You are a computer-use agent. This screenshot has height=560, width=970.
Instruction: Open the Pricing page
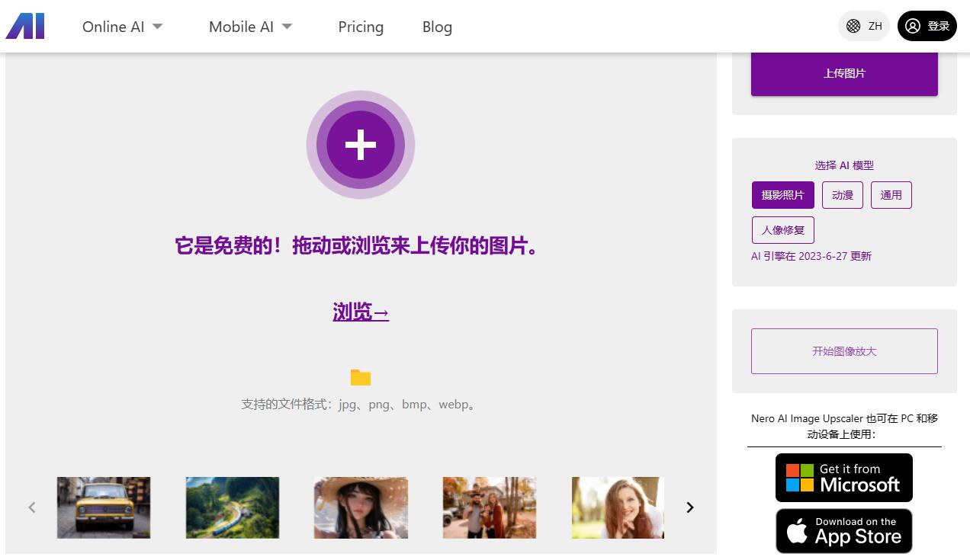361,27
